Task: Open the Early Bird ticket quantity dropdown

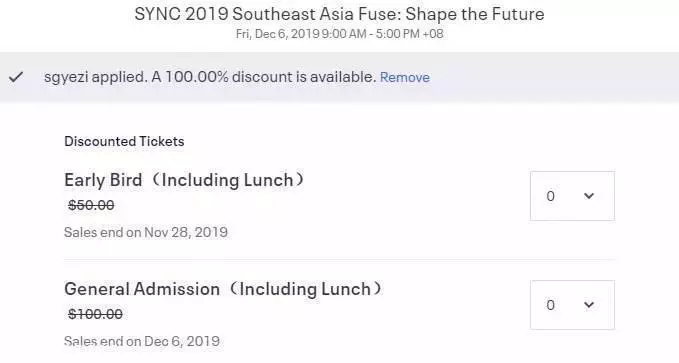Action: pos(572,196)
